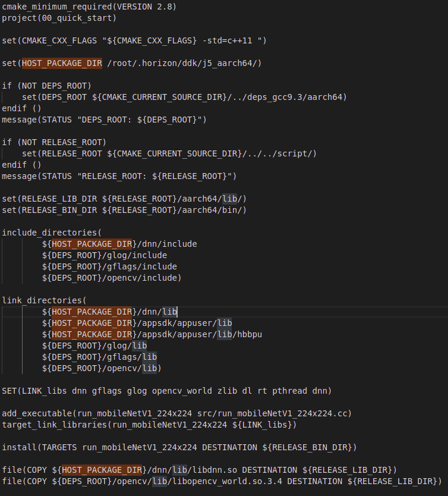The width and height of the screenshot is (448, 496).
Task: Click the 'if (NOT DEPS_ROOT)' statement
Action: (x=46, y=86)
